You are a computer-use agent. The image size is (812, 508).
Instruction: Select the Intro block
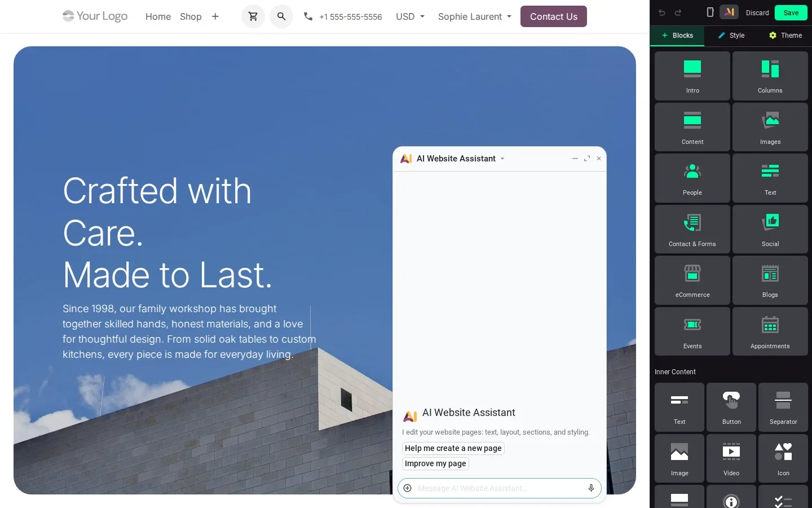692,76
